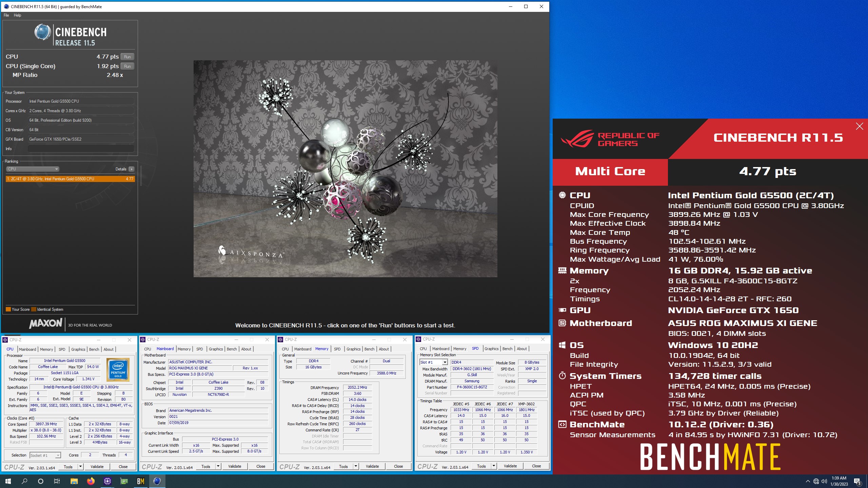Open the Slot #1 memory slot dropdown
Viewport: 868px width, 488px height.
tap(434, 362)
